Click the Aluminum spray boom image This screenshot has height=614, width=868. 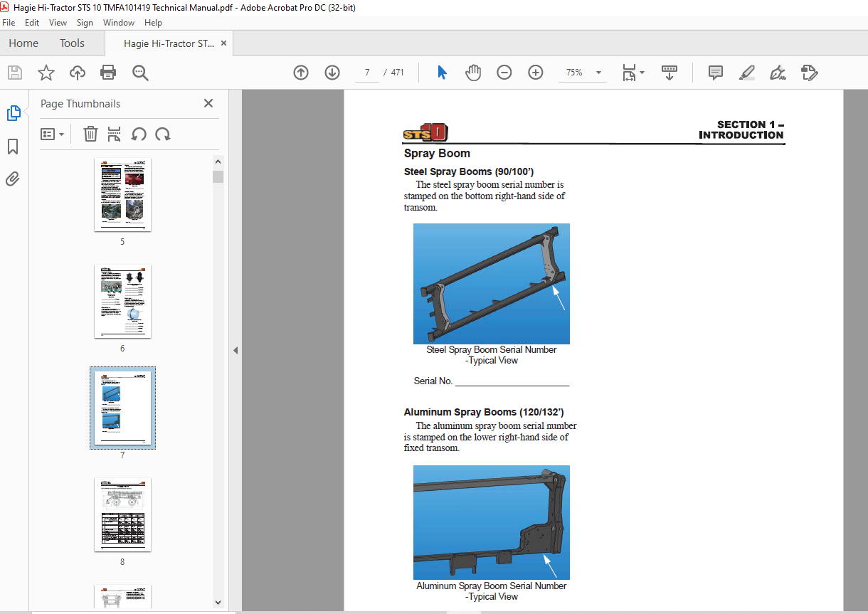click(x=492, y=522)
